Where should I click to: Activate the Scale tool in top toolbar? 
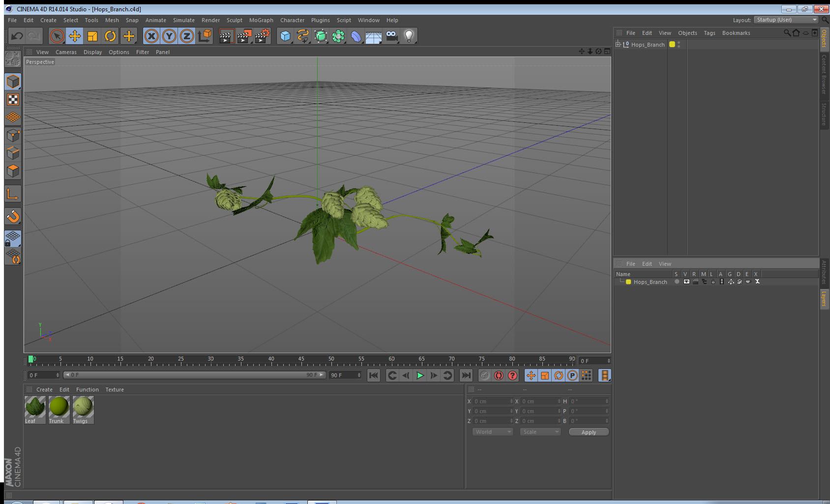pyautogui.click(x=92, y=36)
